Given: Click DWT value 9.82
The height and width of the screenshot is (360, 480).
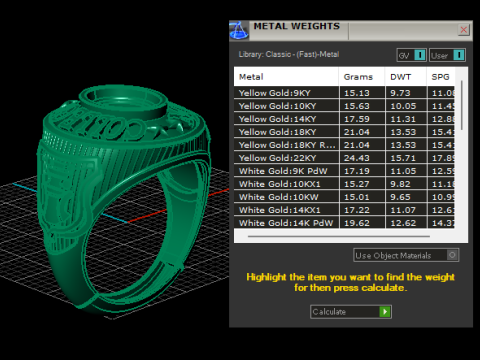Looking at the screenshot, I should click(x=400, y=184).
